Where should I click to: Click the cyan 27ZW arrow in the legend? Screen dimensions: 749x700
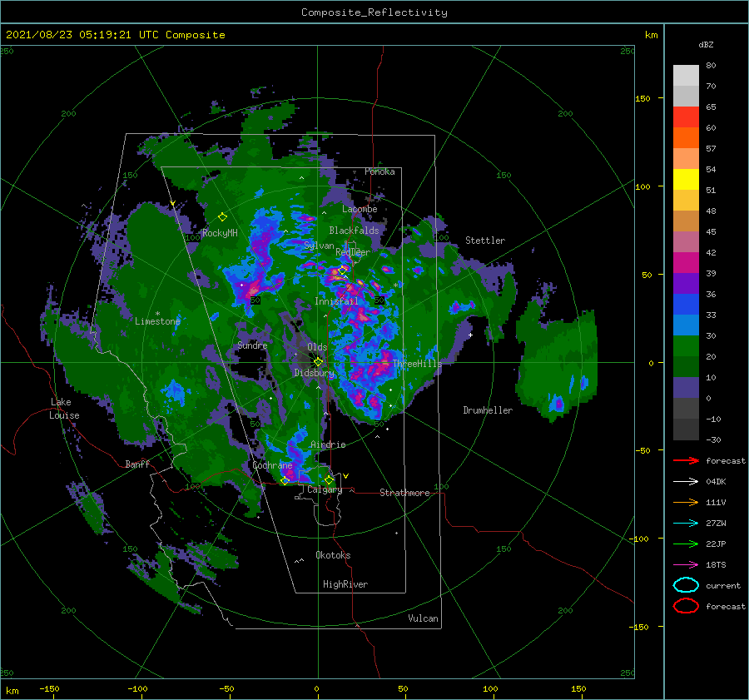coord(686,524)
